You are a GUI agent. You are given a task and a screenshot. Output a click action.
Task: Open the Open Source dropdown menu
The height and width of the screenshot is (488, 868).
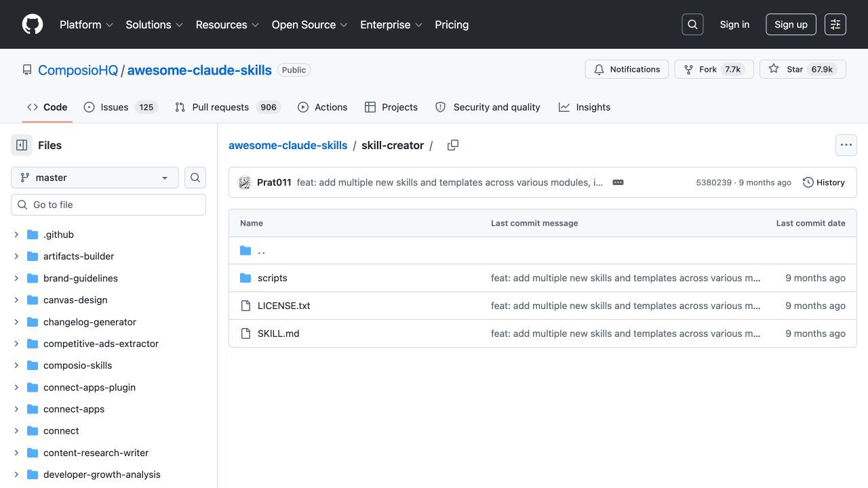tap(309, 24)
